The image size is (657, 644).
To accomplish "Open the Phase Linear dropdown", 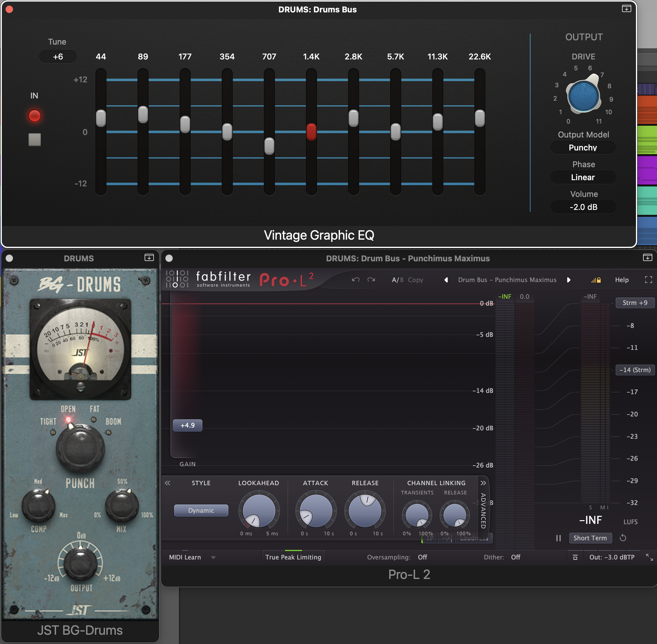I will (x=583, y=178).
